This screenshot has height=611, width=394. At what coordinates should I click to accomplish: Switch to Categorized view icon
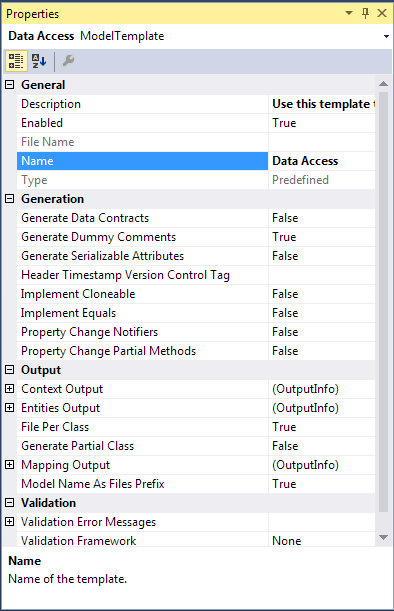16,61
